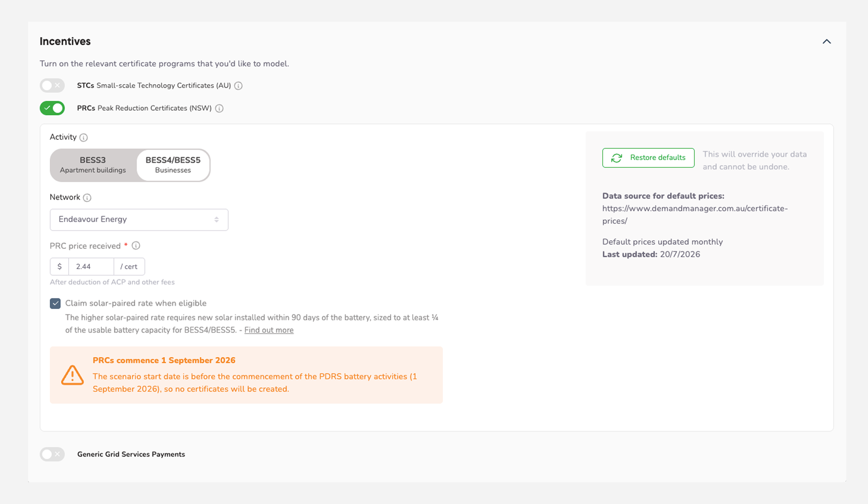Click the refresh arrows icon in Restore defaults

tap(617, 158)
